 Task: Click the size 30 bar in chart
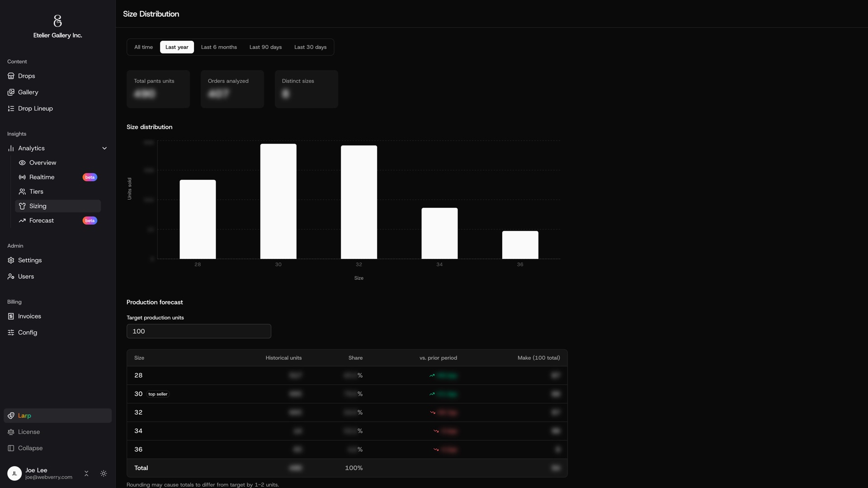(278, 202)
